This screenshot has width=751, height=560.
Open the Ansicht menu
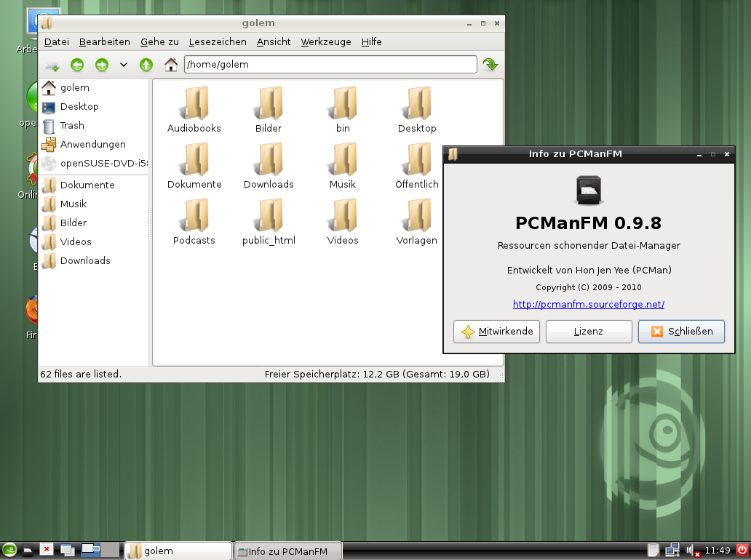pos(273,41)
